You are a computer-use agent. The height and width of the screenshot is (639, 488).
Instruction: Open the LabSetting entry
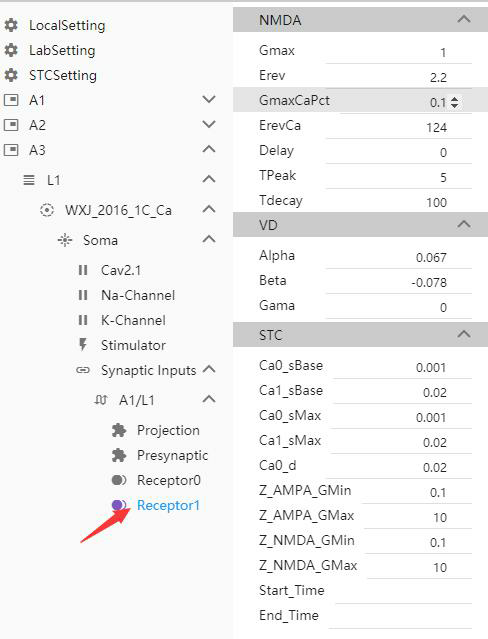[62, 50]
